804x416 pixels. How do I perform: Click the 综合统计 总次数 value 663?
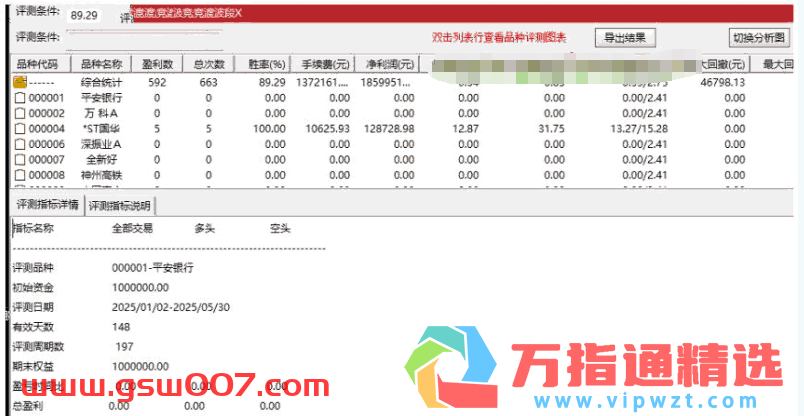coord(208,82)
